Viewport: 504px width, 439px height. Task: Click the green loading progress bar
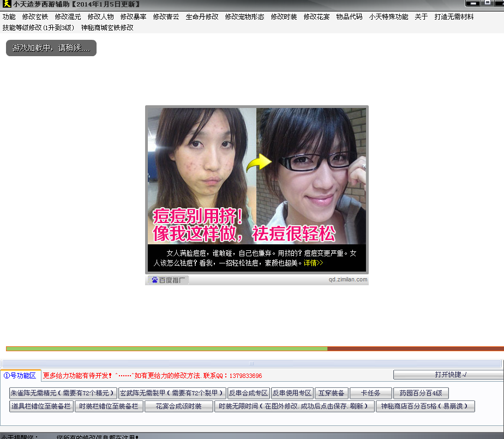(x=166, y=348)
